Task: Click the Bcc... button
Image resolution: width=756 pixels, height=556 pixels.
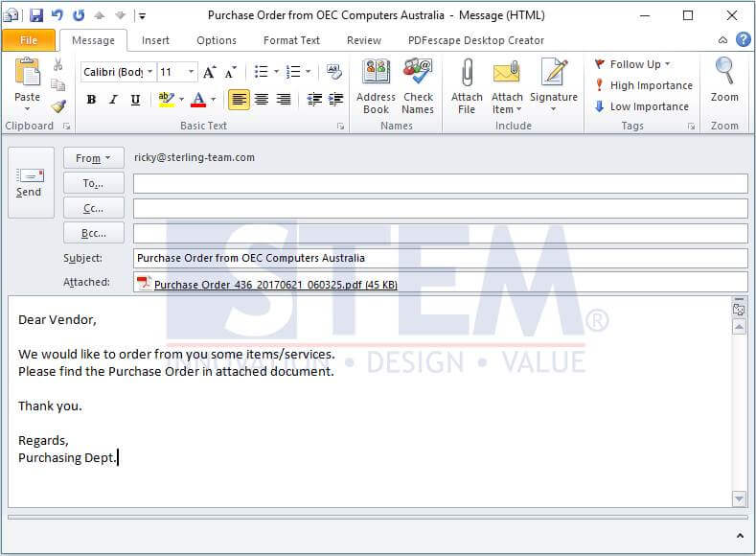Action: click(x=94, y=233)
